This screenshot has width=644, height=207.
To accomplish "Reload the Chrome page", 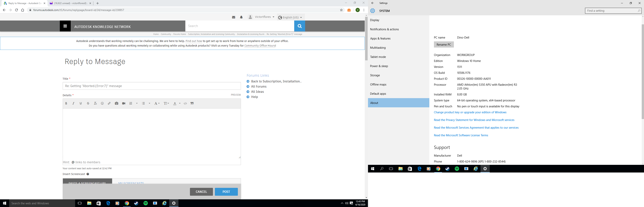I will click(x=16, y=10).
